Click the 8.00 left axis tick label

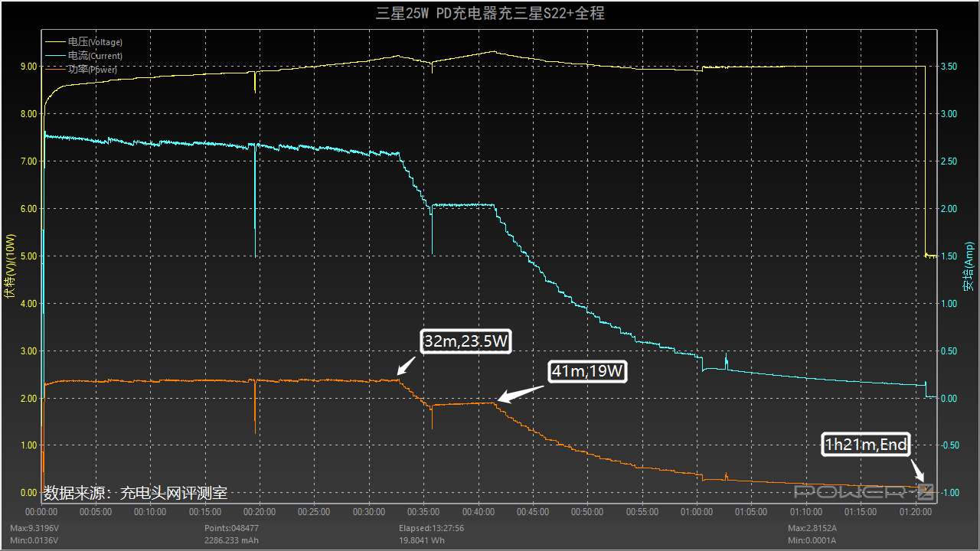28,114
